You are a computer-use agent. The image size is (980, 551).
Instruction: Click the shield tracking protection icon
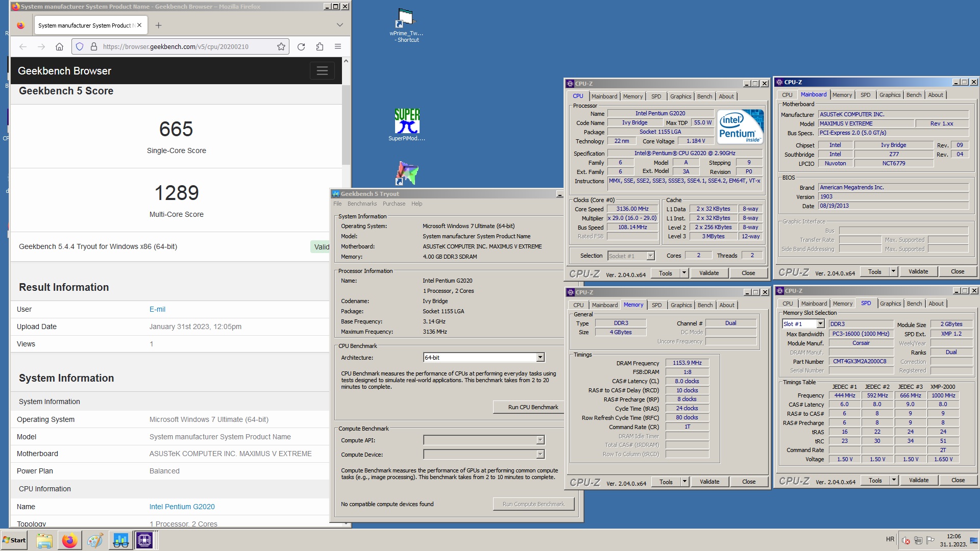80,46
